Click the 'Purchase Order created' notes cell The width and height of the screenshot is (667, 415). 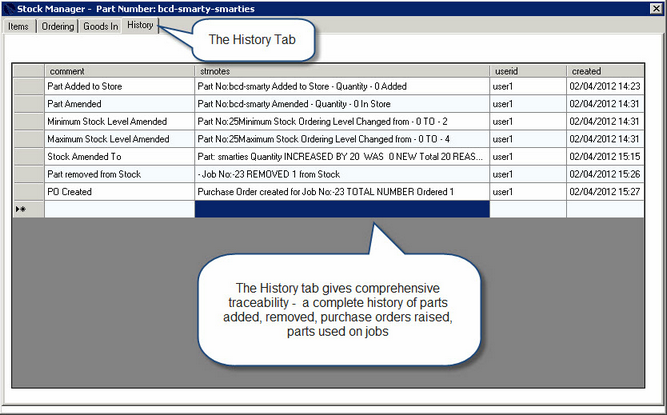pyautogui.click(x=342, y=192)
